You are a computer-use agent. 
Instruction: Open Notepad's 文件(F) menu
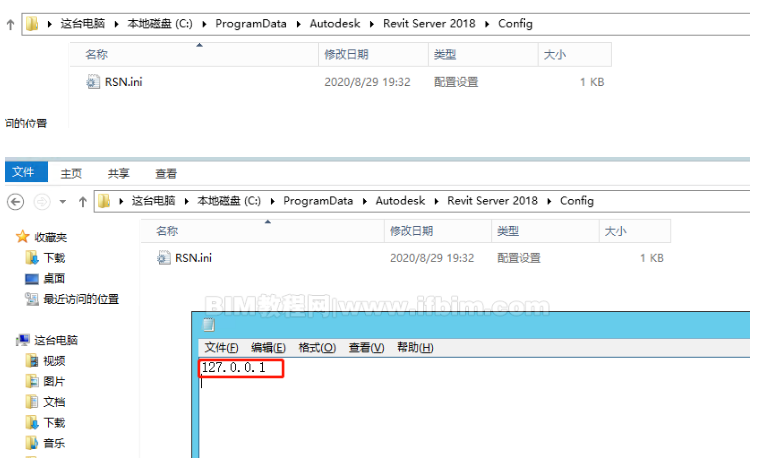point(221,347)
